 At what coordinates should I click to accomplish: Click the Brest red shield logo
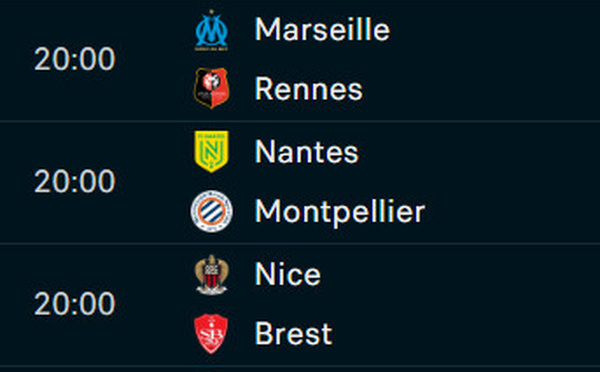pyautogui.click(x=211, y=334)
